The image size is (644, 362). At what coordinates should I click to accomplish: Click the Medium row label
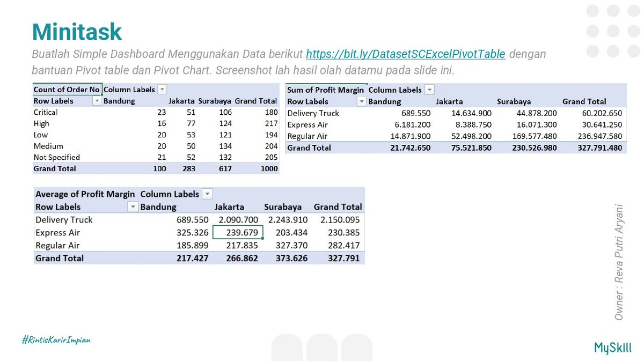pos(48,146)
